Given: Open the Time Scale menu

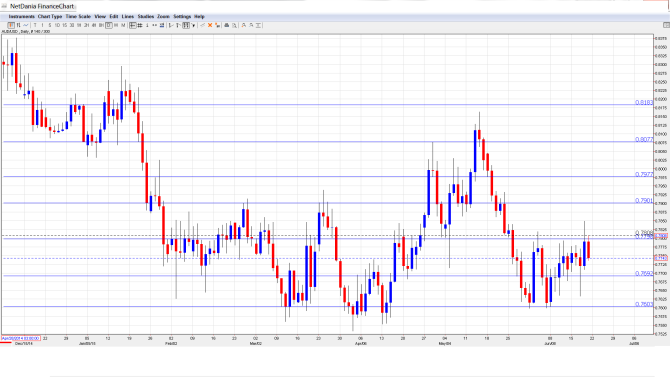Looking at the screenshot, I should tap(78, 17).
